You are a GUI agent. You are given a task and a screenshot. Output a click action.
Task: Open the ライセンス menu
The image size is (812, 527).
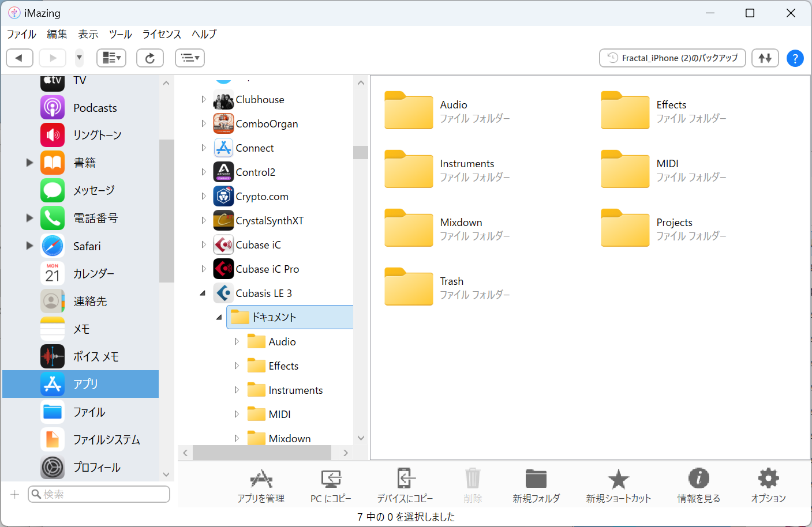(162, 35)
